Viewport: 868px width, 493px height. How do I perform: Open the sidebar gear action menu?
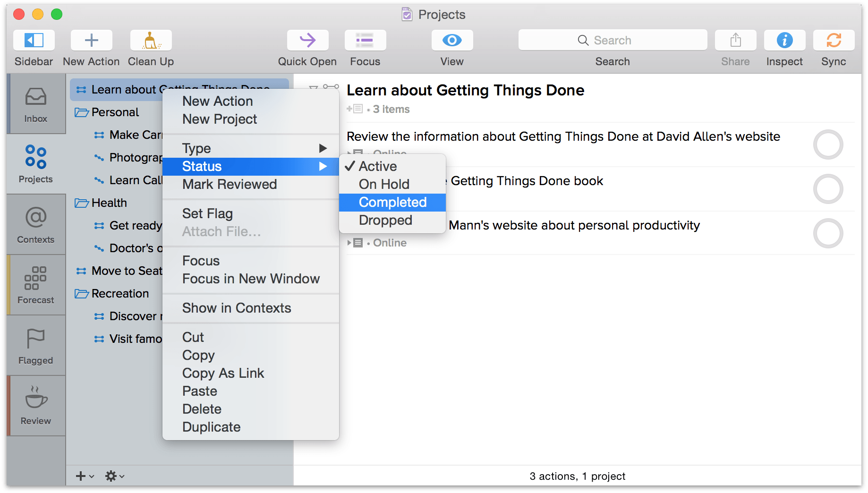[x=115, y=476]
